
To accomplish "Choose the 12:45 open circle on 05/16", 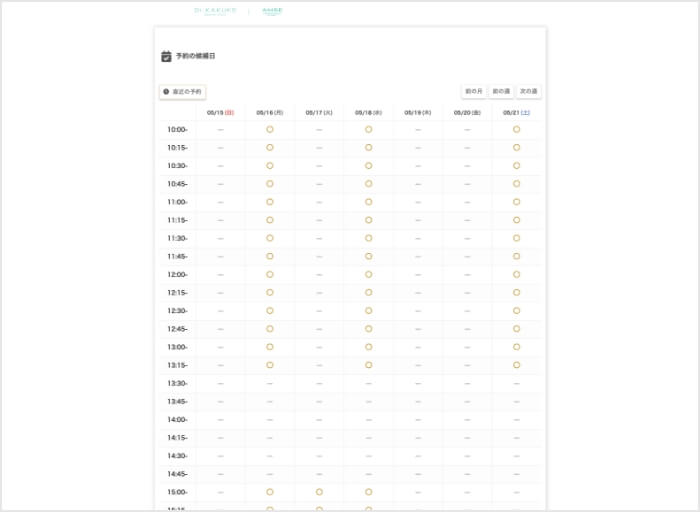I will coord(270,329).
